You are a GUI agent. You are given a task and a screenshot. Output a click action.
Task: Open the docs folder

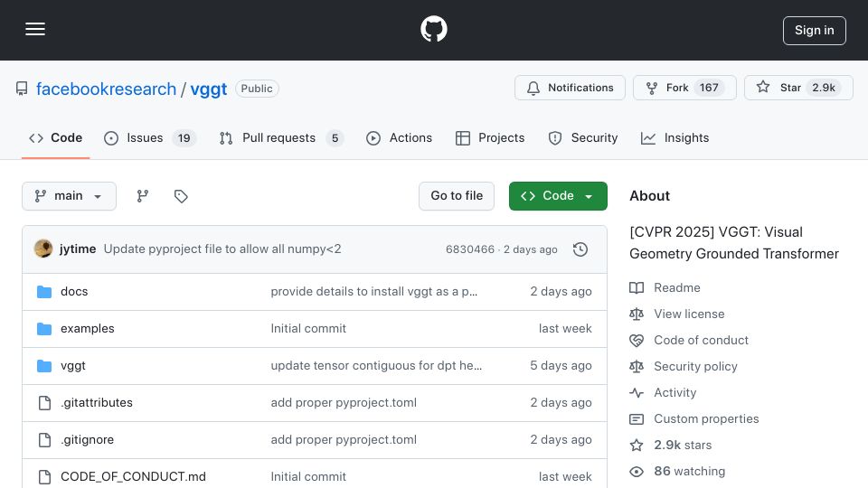coord(74,292)
